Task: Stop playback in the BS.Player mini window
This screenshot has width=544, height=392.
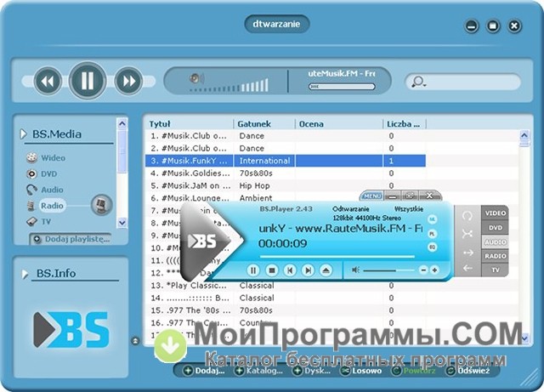Action: (x=272, y=270)
